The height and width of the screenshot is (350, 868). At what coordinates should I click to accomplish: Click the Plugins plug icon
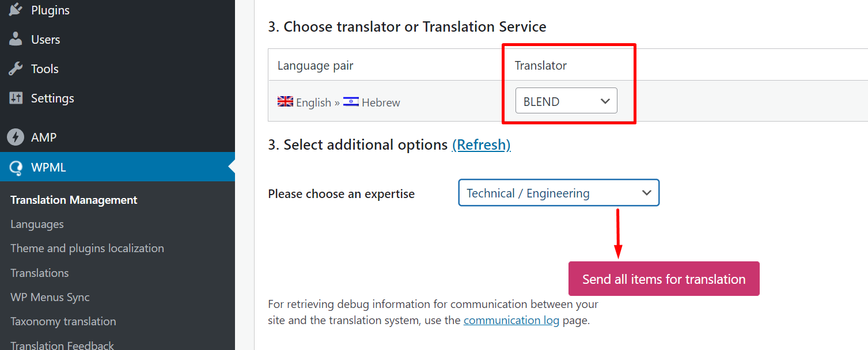(16, 10)
